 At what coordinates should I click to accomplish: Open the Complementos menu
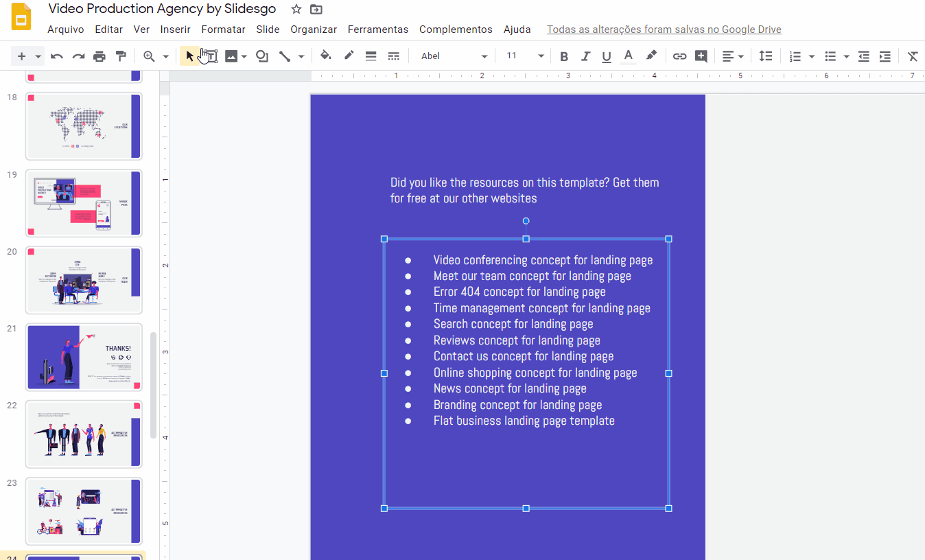click(456, 30)
